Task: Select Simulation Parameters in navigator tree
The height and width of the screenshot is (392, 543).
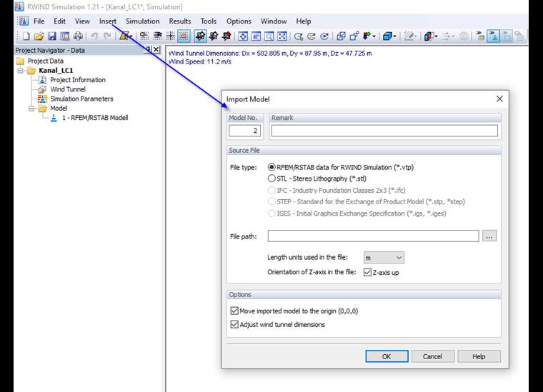Action: click(81, 99)
